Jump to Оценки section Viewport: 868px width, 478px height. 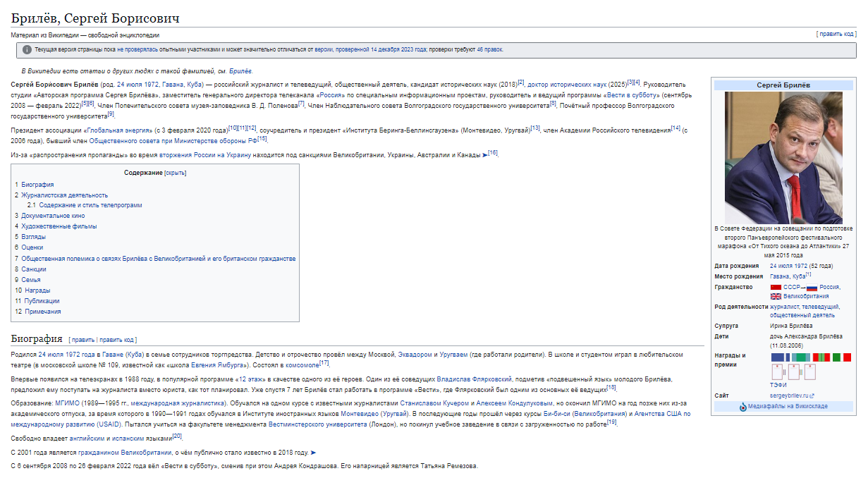point(28,247)
